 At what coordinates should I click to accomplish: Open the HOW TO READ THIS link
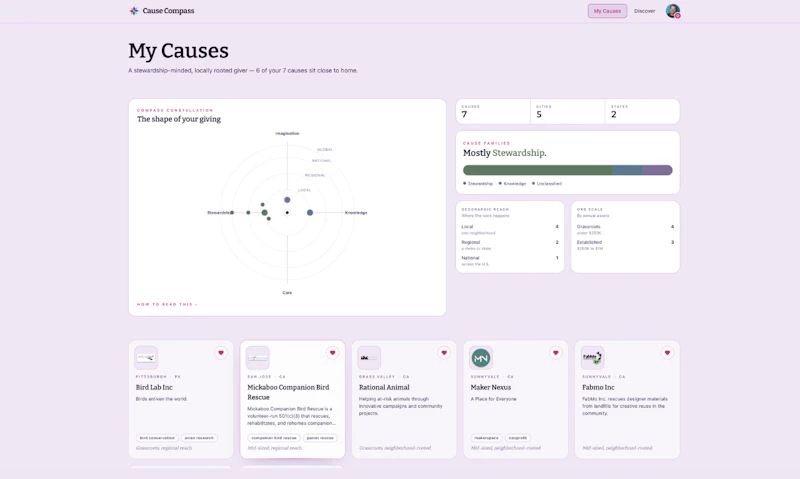167,304
